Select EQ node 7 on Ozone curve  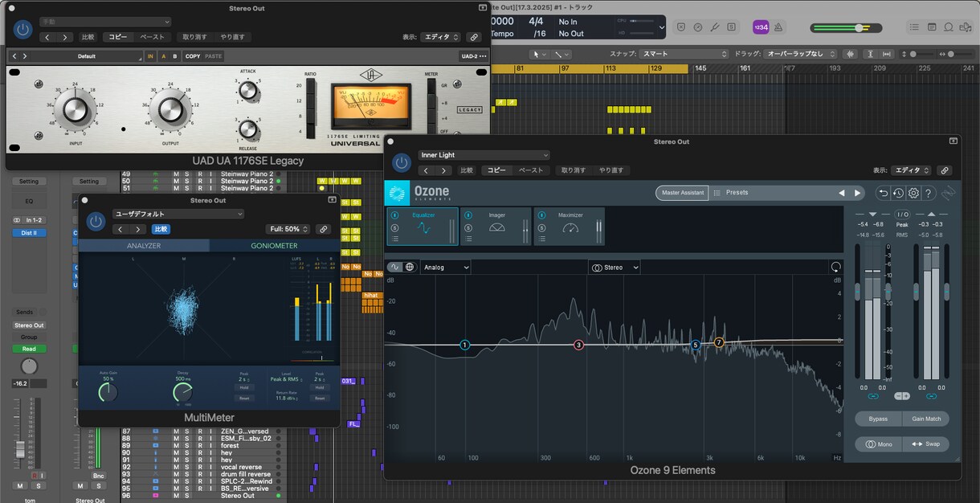coord(719,342)
